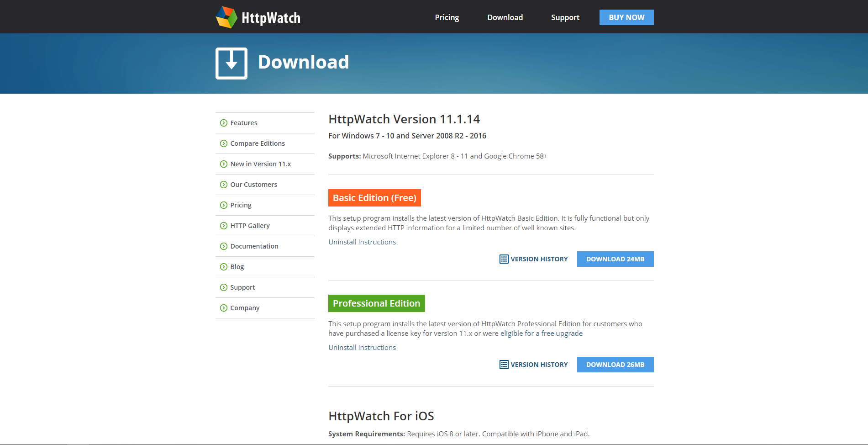Click the list icon for Basic Edition version history
The image size is (868, 445).
tap(504, 259)
